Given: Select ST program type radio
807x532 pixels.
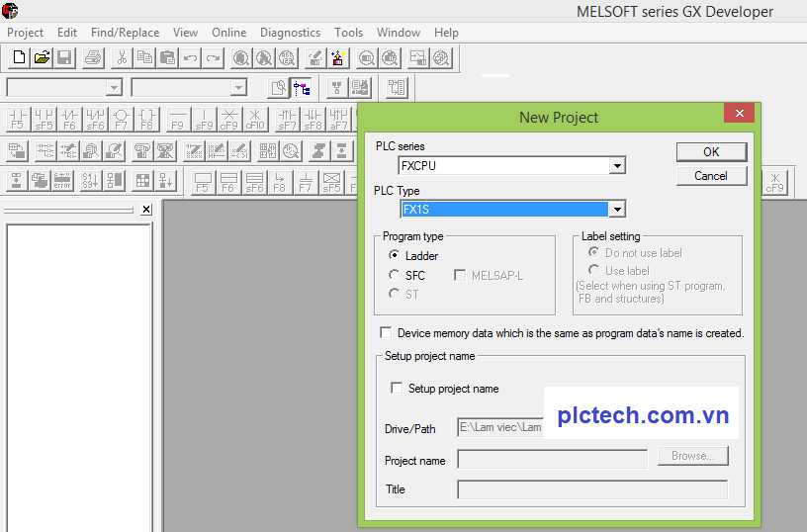Looking at the screenshot, I should click(x=403, y=295).
